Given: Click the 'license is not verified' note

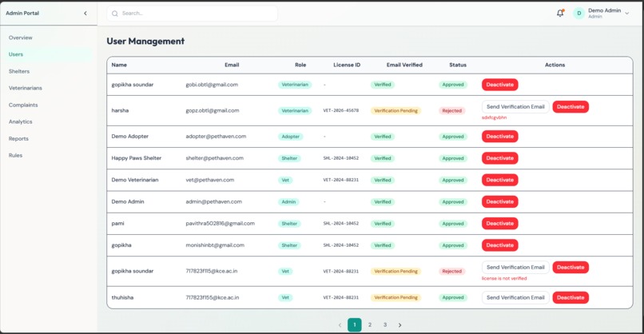Looking at the screenshot, I should click(504, 279).
